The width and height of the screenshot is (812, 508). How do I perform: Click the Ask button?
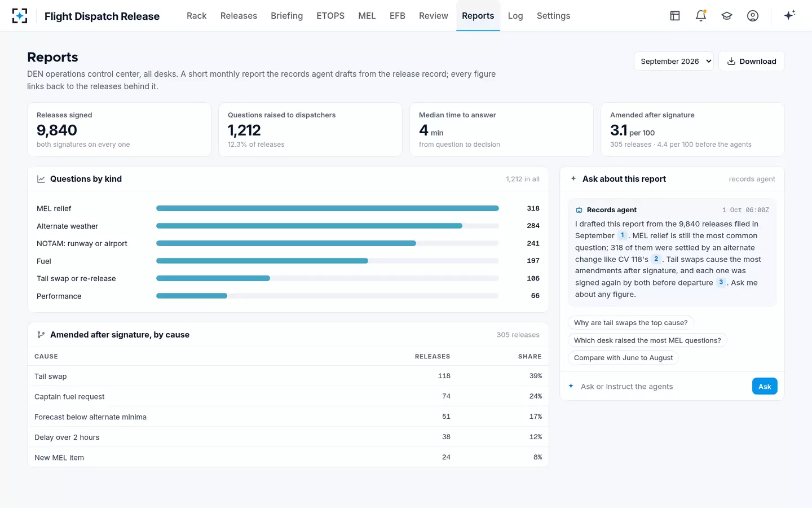pyautogui.click(x=765, y=386)
